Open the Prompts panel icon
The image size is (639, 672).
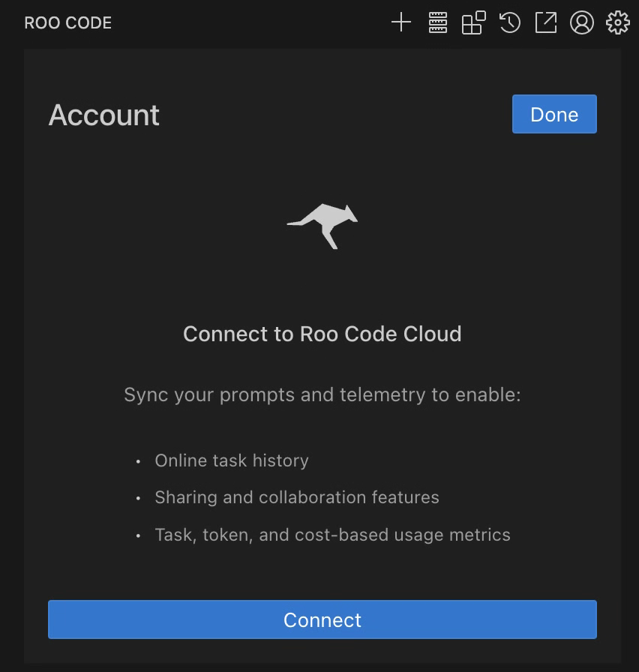point(436,22)
